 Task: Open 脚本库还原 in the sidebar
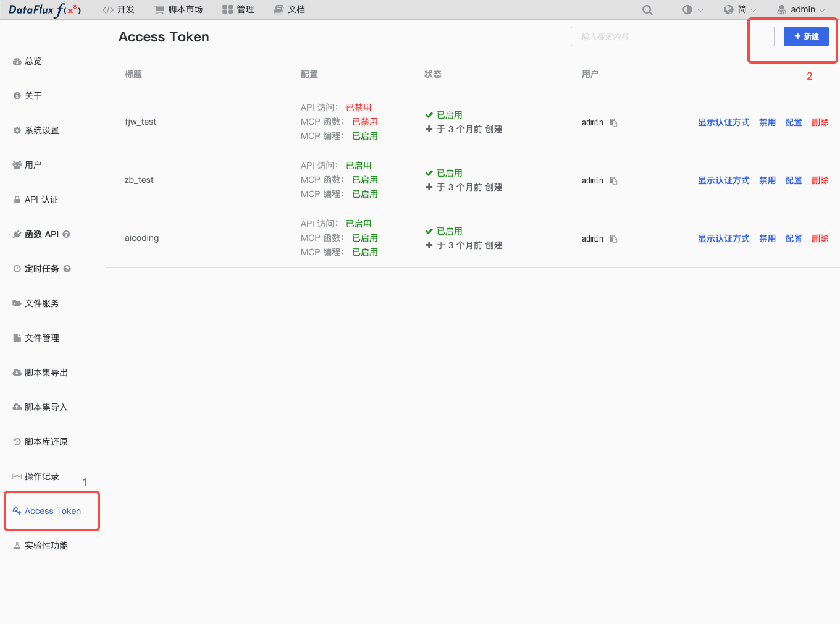[x=41, y=442]
